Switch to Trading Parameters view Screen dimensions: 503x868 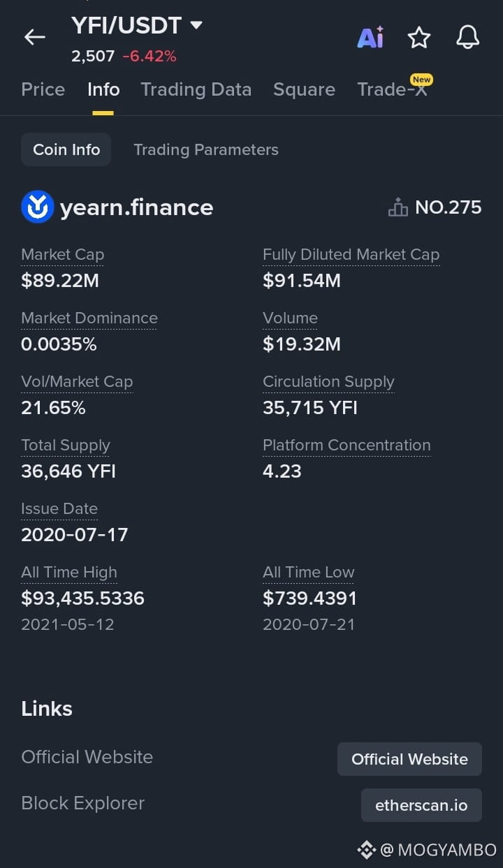point(206,149)
